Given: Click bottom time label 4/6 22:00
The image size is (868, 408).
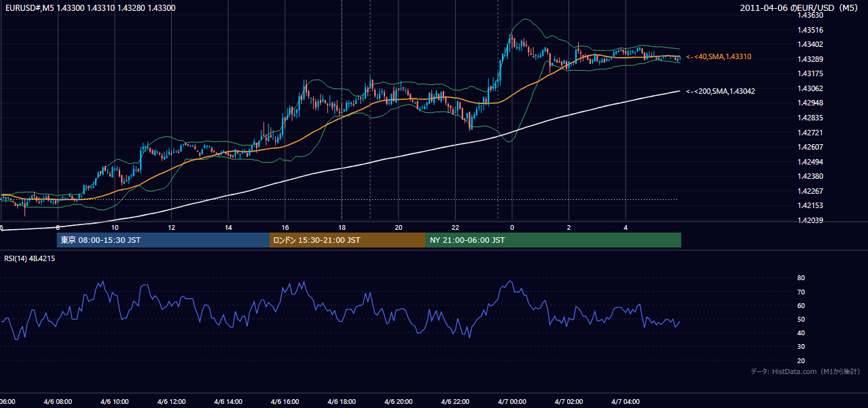Looking at the screenshot, I should pyautogui.click(x=454, y=402).
